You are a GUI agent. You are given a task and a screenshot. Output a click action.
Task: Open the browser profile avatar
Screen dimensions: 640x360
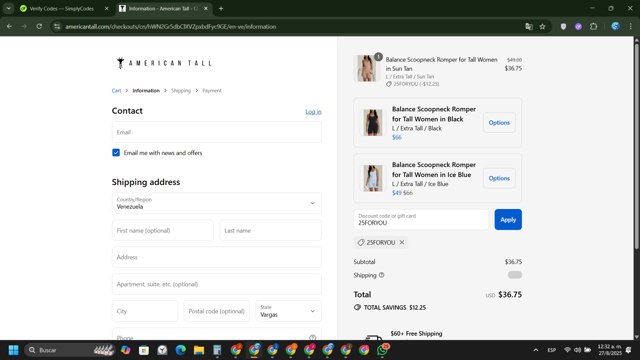[616, 27]
